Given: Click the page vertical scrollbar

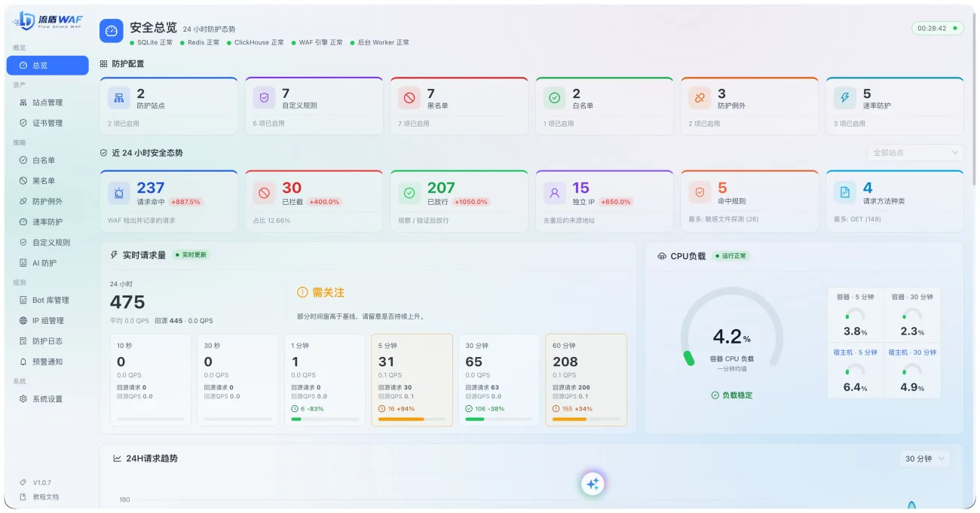Looking at the screenshot, I should [x=974, y=98].
